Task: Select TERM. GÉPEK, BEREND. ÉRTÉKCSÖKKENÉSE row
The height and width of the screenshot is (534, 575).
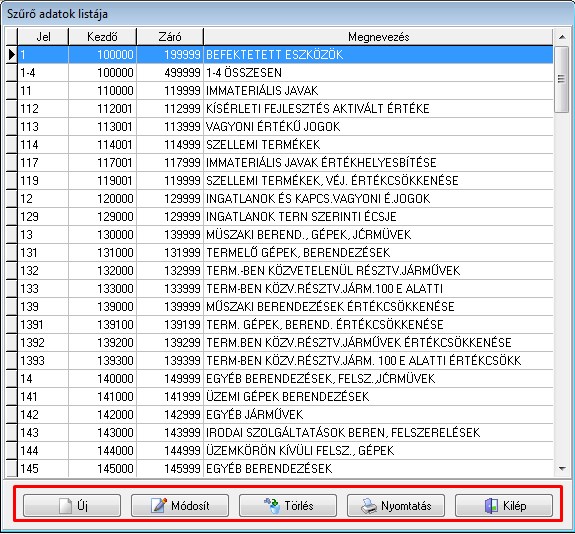Action: 285,324
